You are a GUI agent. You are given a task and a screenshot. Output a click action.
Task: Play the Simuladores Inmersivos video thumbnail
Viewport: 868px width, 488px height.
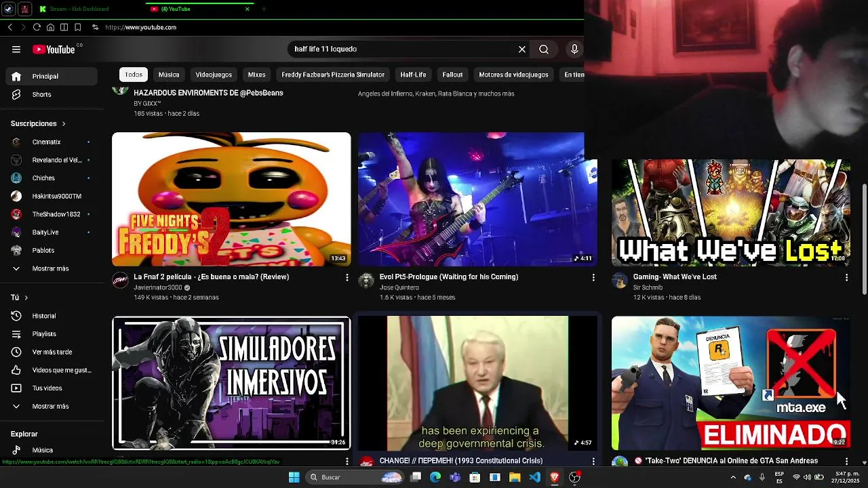(x=231, y=383)
